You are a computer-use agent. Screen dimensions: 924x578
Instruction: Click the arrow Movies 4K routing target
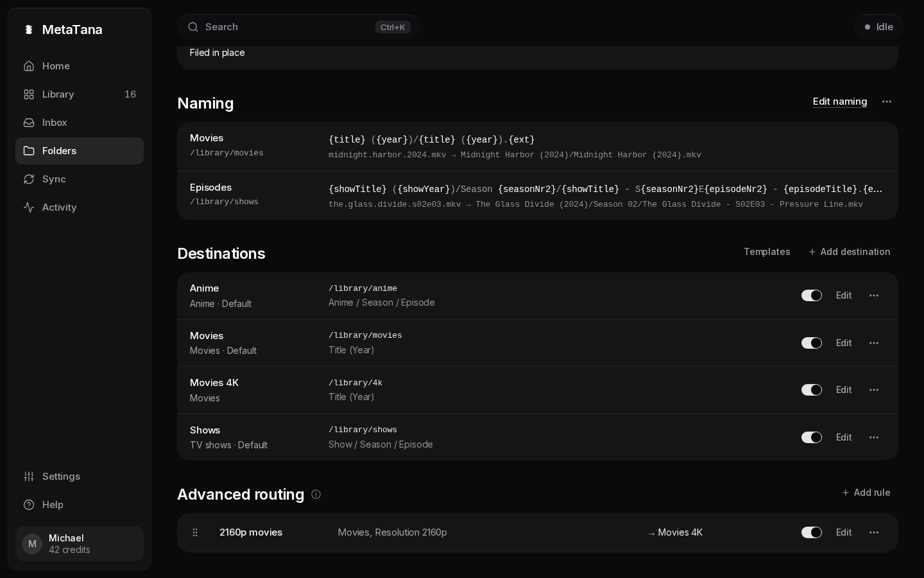tap(675, 532)
